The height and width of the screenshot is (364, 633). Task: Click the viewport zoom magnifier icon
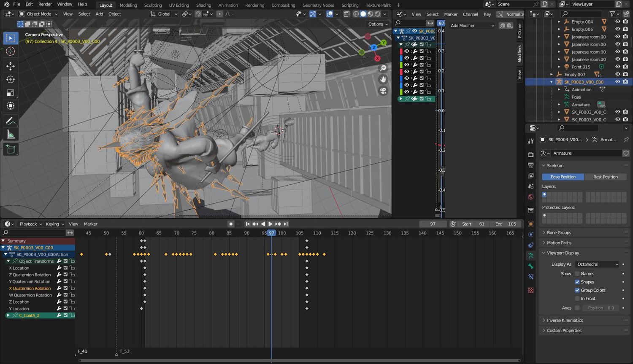click(x=383, y=68)
